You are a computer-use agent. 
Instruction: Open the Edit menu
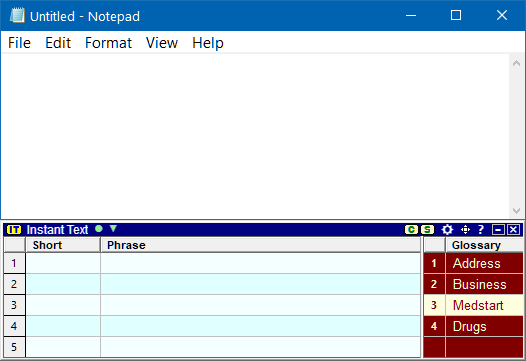tap(58, 43)
